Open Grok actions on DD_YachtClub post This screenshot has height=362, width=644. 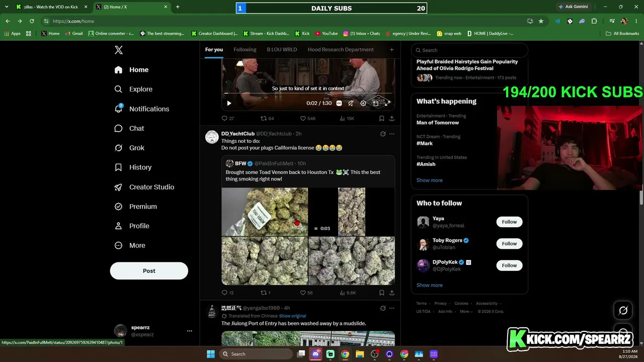pos(383,134)
